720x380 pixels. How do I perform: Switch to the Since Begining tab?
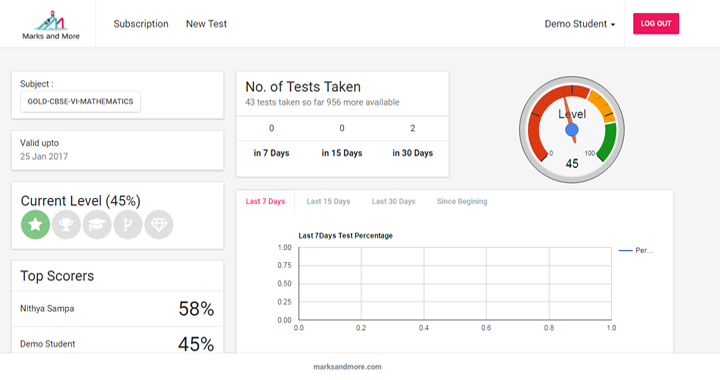(x=462, y=201)
